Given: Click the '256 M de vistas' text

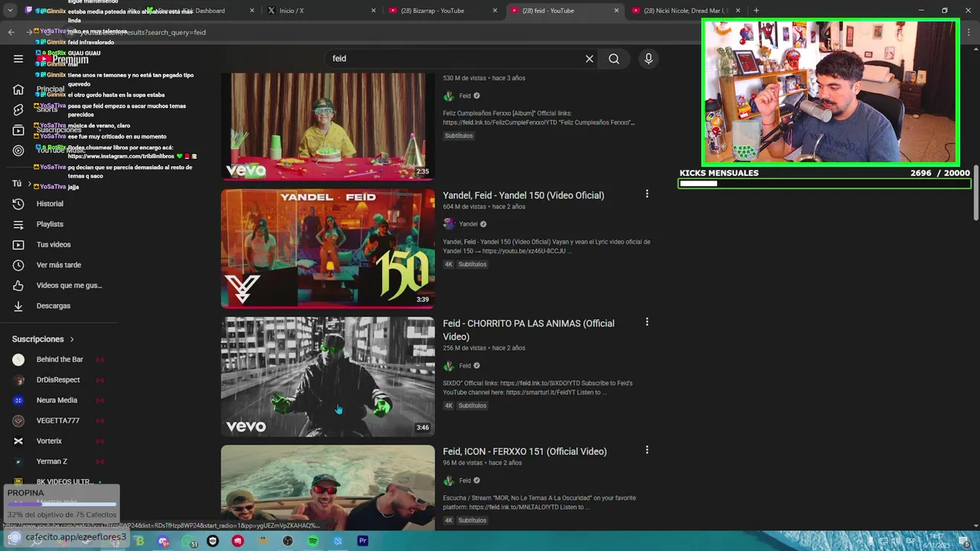Looking at the screenshot, I should coord(465,348).
